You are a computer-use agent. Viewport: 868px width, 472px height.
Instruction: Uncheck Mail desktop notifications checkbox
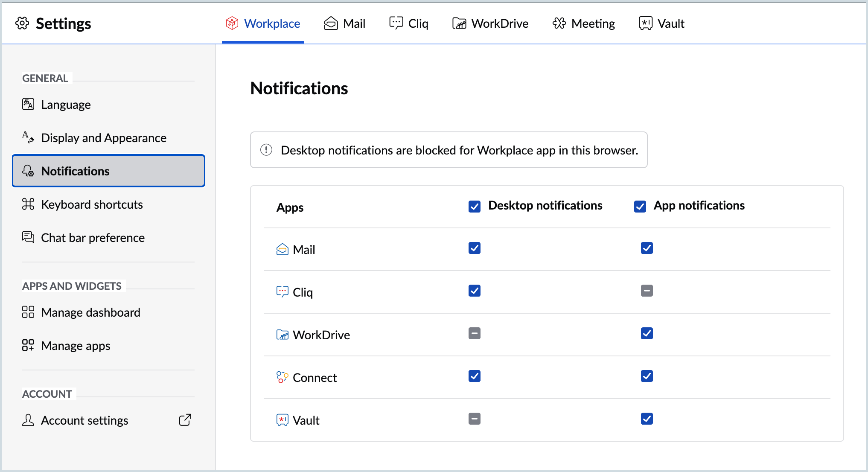475,248
